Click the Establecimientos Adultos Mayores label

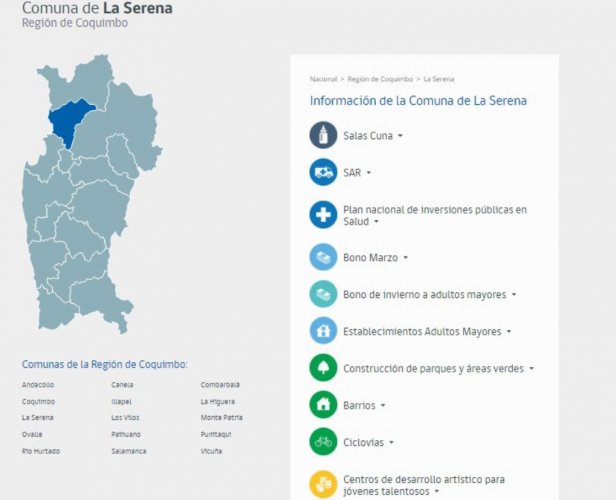click(422, 332)
